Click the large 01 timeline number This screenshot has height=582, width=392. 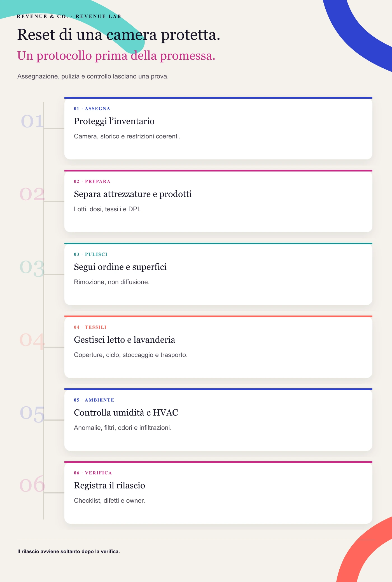(x=32, y=121)
